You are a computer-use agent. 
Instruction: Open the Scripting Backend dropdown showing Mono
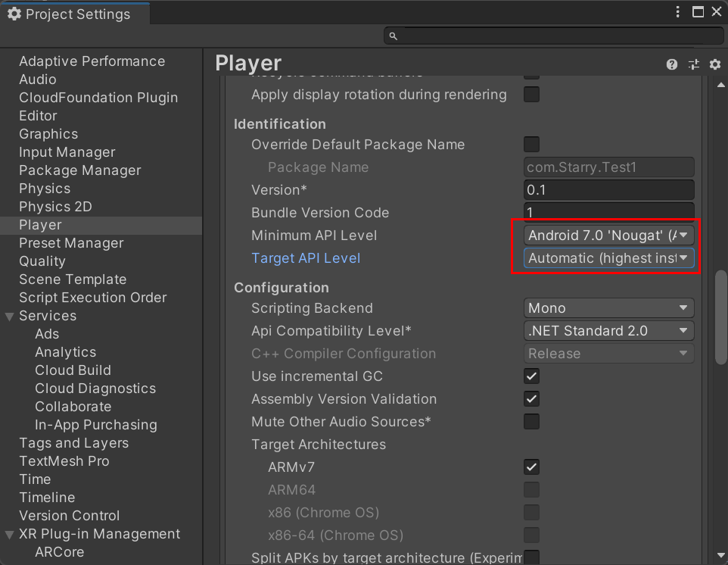(608, 308)
